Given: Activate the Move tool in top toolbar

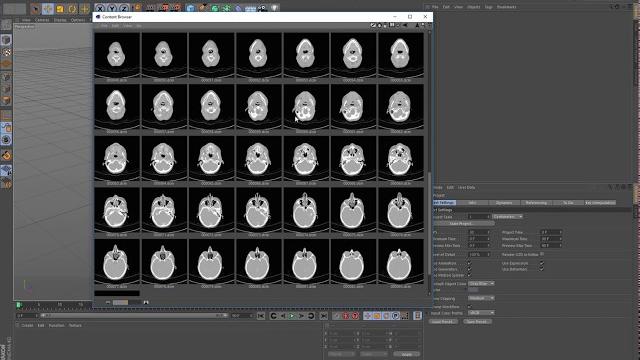Looking at the screenshot, I should pyautogui.click(x=48, y=8).
